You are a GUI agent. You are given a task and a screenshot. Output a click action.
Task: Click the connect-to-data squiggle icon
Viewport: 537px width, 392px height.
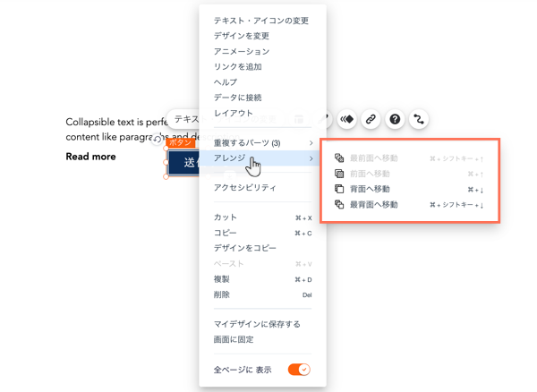(419, 119)
